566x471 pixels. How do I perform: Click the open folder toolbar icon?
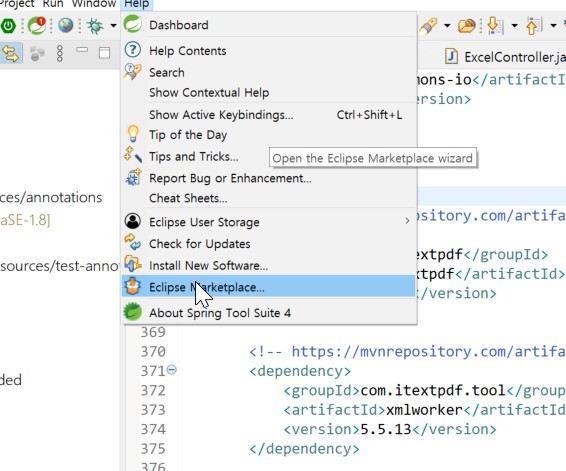click(466, 26)
